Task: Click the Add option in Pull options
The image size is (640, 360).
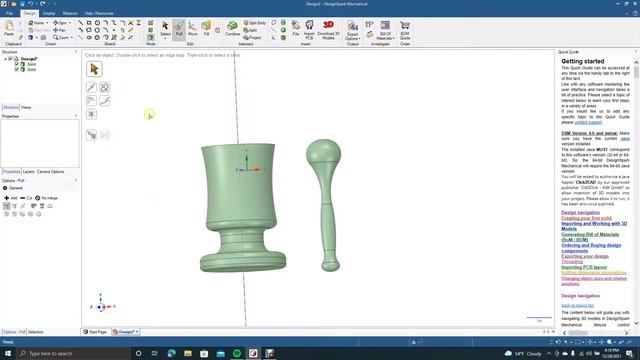Action: (x=11, y=198)
